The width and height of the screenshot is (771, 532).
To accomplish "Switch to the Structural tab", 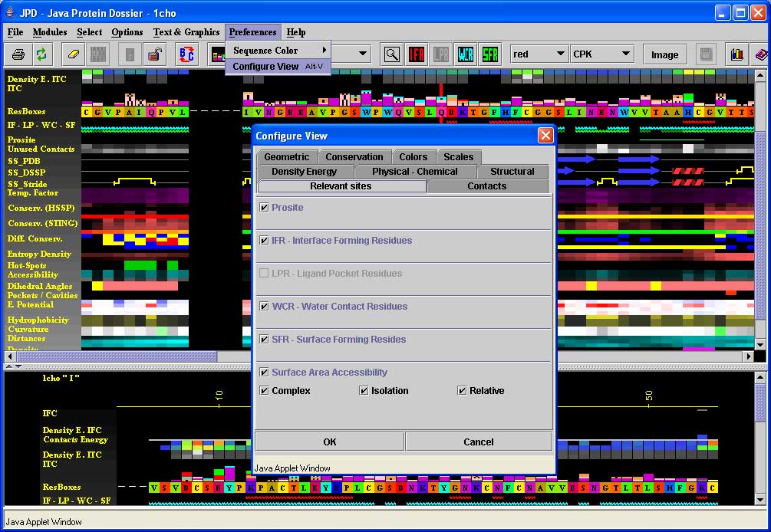I will 512,172.
